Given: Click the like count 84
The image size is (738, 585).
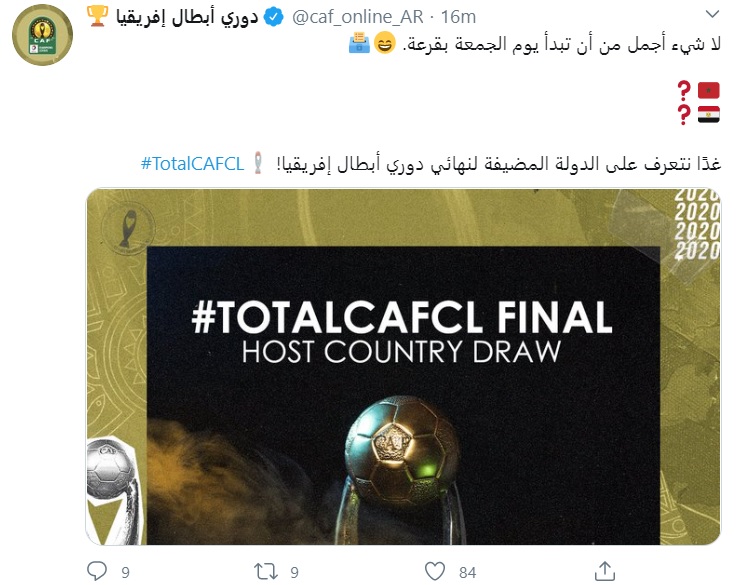Looking at the screenshot, I should (467, 572).
